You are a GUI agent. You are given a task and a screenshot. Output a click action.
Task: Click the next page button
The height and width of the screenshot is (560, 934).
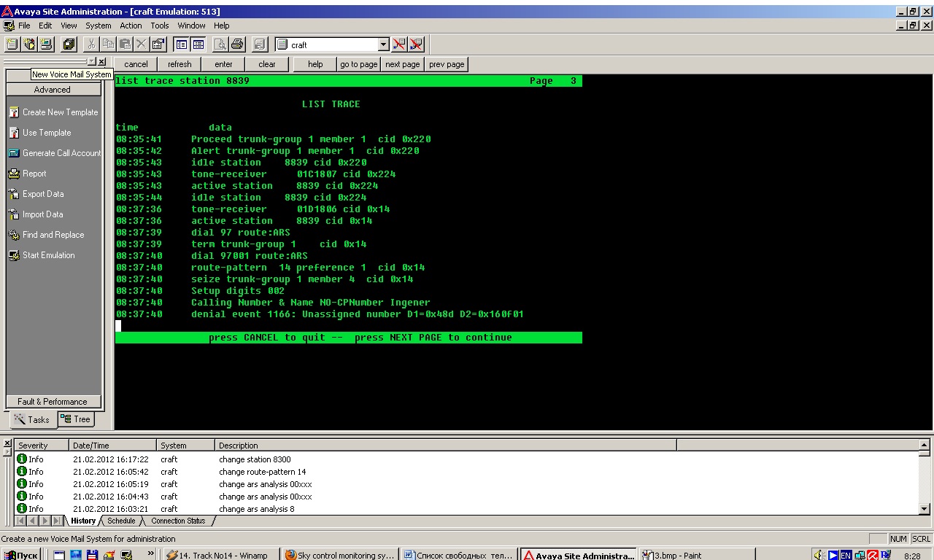(403, 64)
